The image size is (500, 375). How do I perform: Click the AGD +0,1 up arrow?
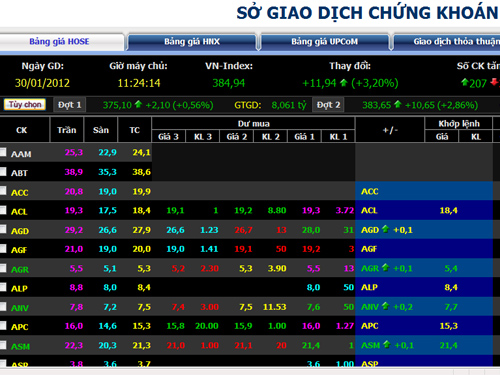pyautogui.click(x=386, y=229)
